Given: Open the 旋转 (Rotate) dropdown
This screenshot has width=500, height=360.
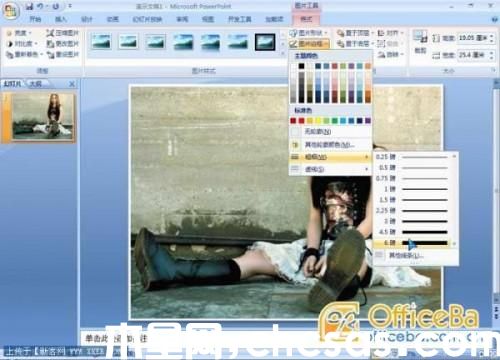Looking at the screenshot, I should click(391, 54).
